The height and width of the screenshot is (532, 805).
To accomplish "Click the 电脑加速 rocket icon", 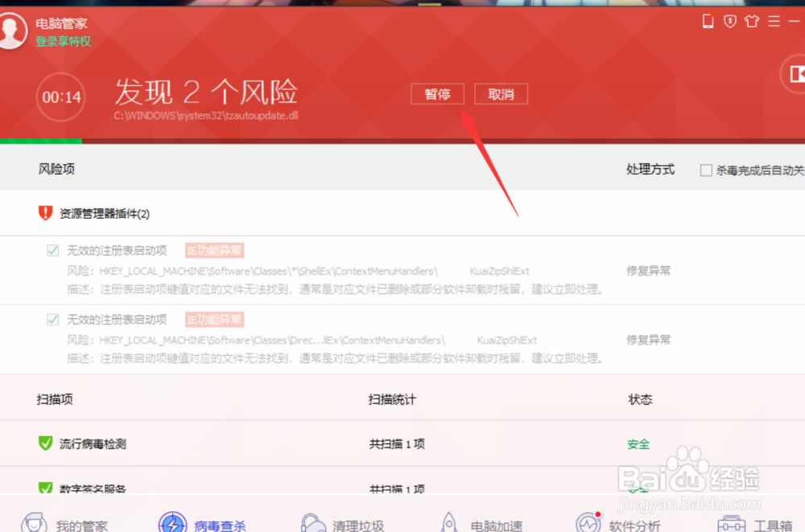I will pos(449,523).
